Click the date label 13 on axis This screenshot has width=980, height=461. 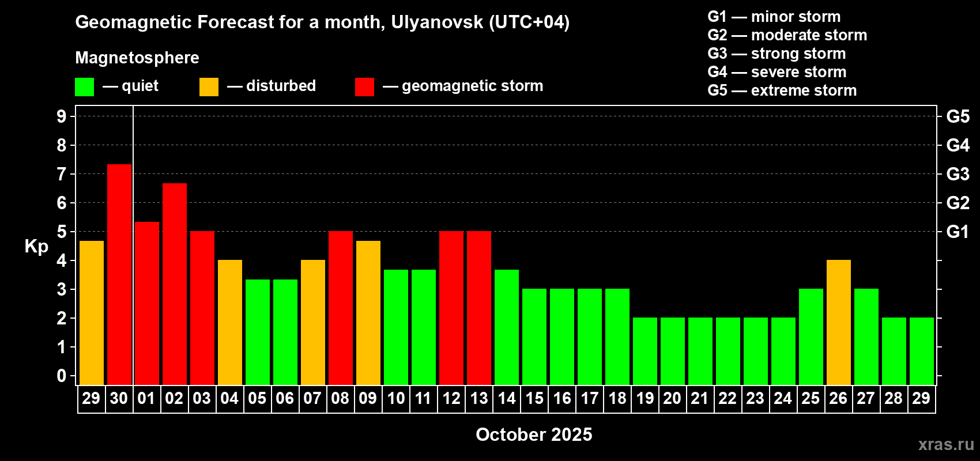click(479, 398)
